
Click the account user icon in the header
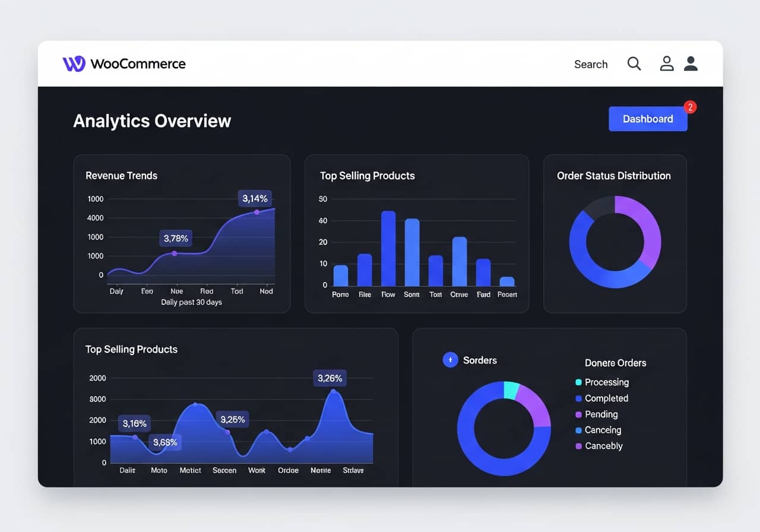666,64
